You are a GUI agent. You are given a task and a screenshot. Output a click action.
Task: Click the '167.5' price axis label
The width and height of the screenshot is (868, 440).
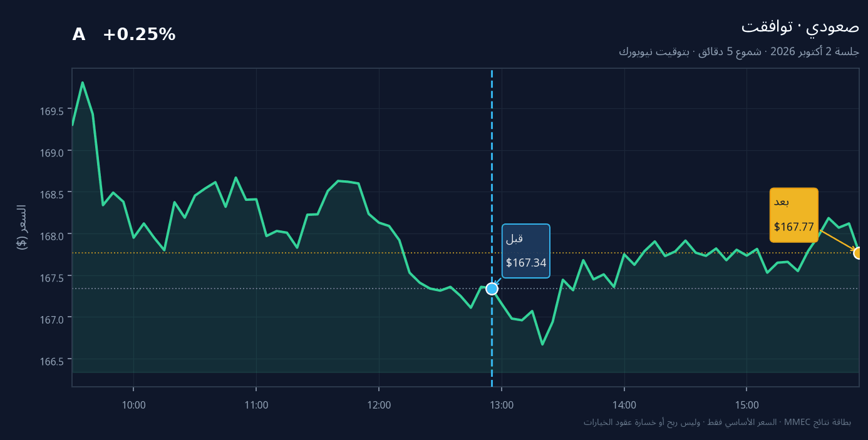(x=52, y=278)
